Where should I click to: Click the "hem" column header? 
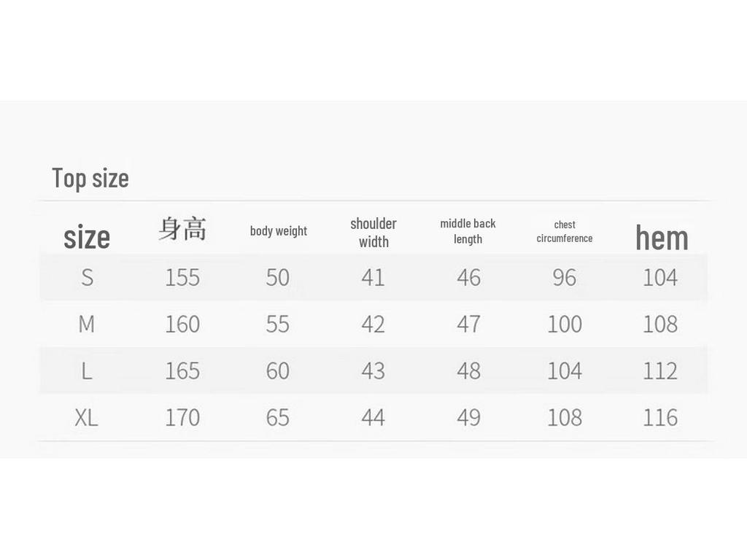[662, 238]
